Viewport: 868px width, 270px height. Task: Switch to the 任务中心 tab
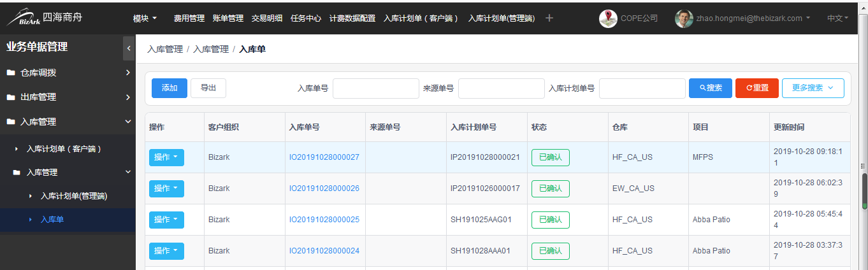tap(306, 18)
